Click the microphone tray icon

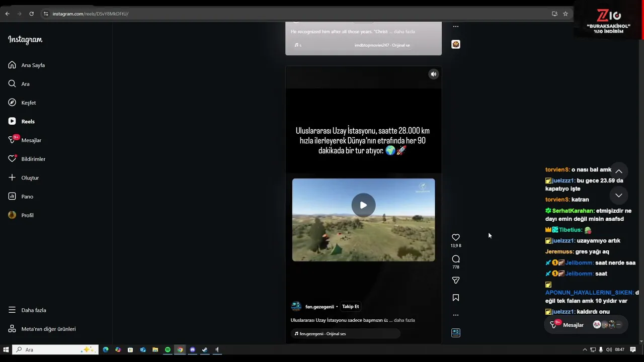[601, 349]
